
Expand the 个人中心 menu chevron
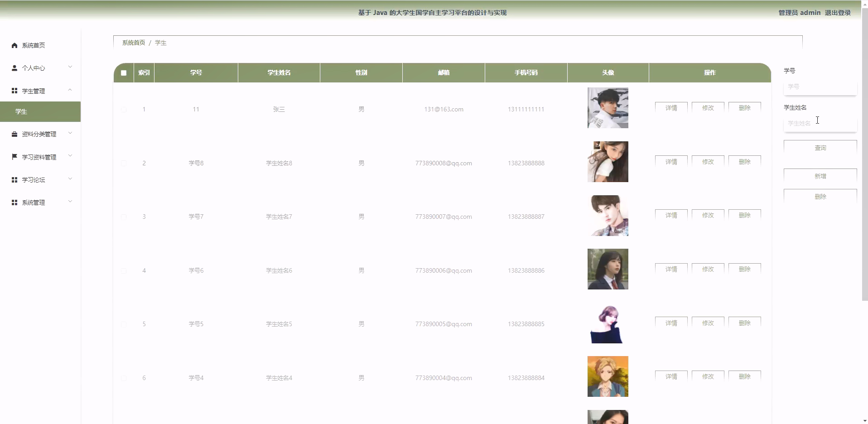coord(70,67)
